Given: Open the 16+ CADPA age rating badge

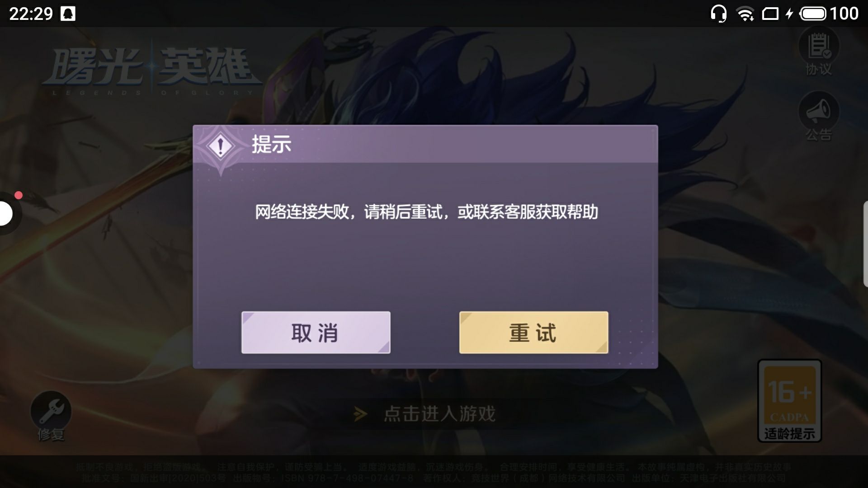Looking at the screenshot, I should pyautogui.click(x=789, y=400).
